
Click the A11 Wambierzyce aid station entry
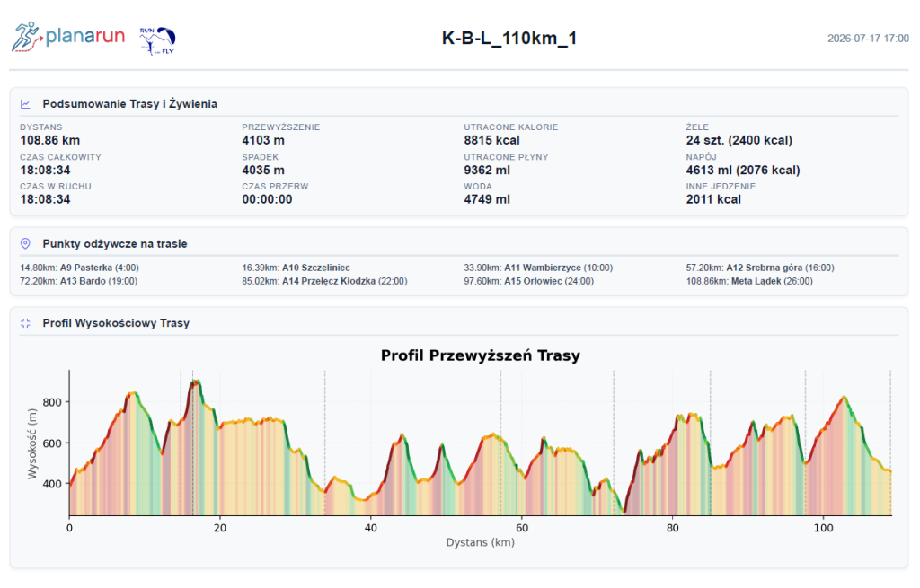pyautogui.click(x=538, y=268)
